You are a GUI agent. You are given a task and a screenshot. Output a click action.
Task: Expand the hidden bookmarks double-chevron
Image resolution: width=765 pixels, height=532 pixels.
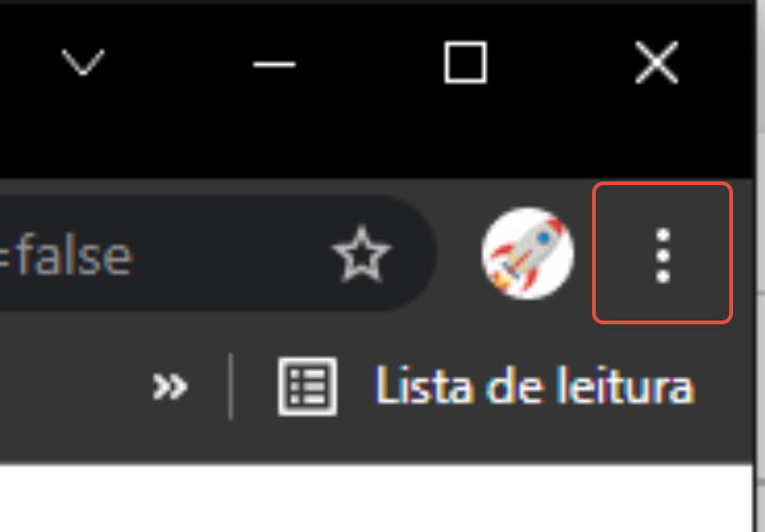point(169,386)
